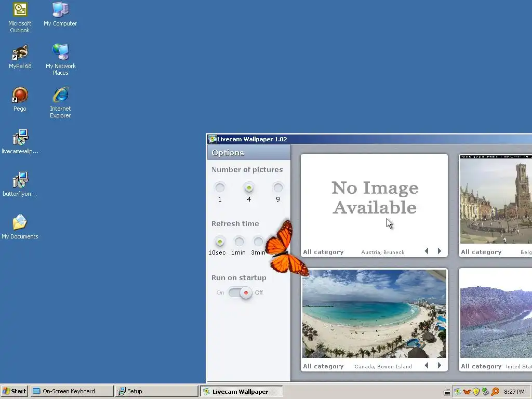Click the beach webcam thumbnail
This screenshot has width=532, height=399.
coord(374,314)
